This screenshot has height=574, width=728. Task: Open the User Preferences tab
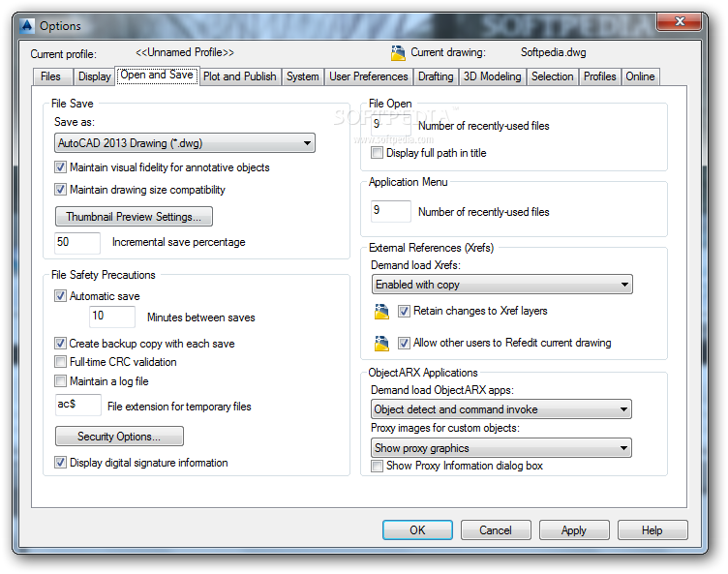[x=369, y=76]
